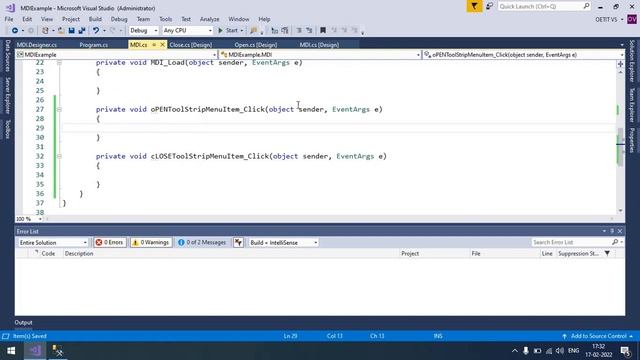Image resolution: width=640 pixels, height=360 pixels.
Task: Toggle the 0 Errors filter button
Action: point(110,242)
